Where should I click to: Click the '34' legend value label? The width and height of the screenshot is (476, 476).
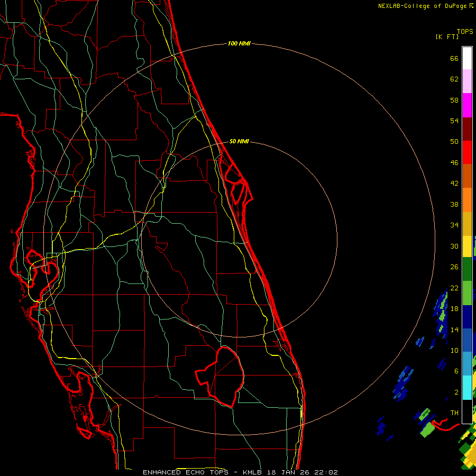(x=454, y=225)
